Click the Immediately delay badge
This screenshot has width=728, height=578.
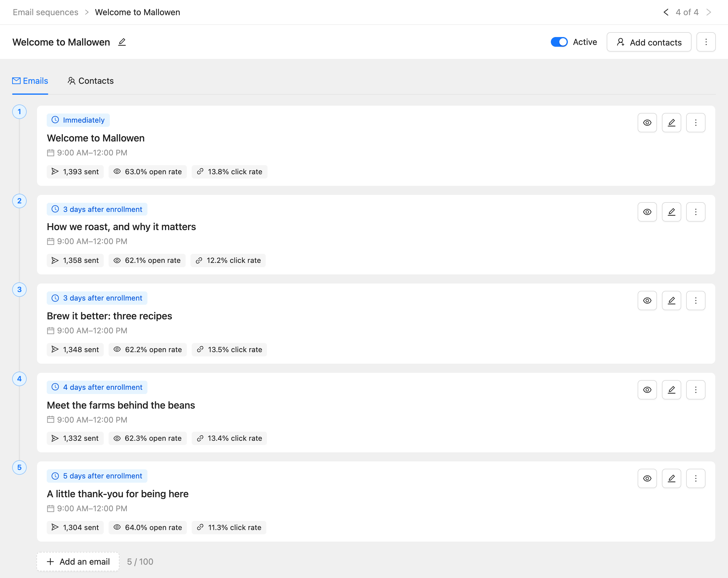(x=78, y=120)
